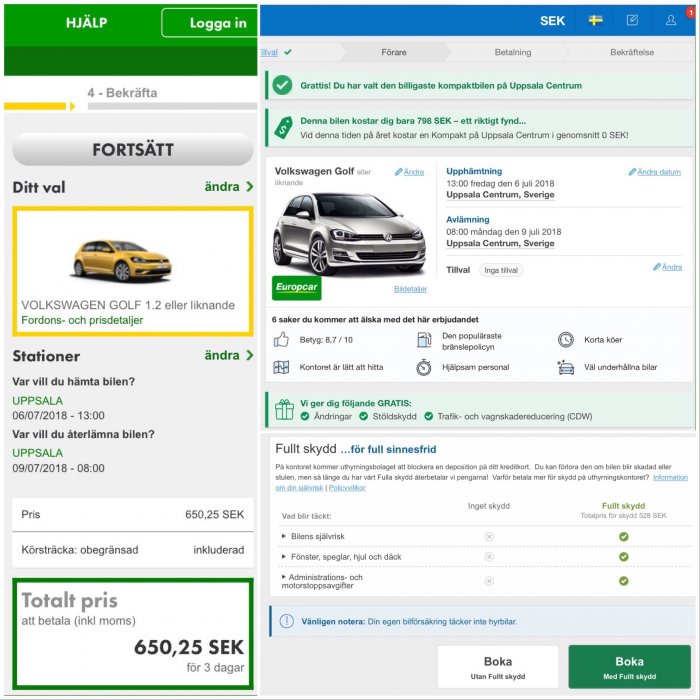Click the grey cross for Fönster, speglar row
Viewport: 700px width, 700px height.
489,557
